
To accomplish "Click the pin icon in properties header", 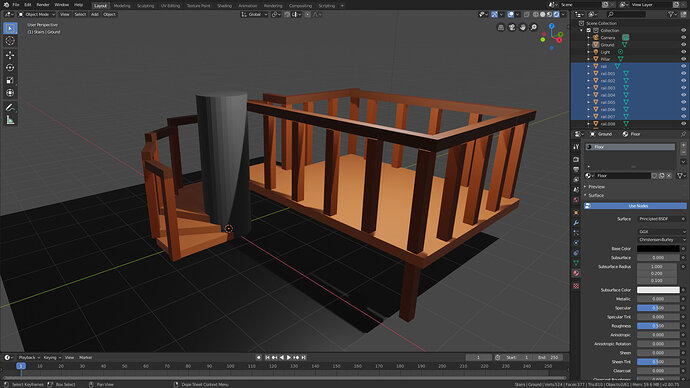I will click(x=683, y=134).
